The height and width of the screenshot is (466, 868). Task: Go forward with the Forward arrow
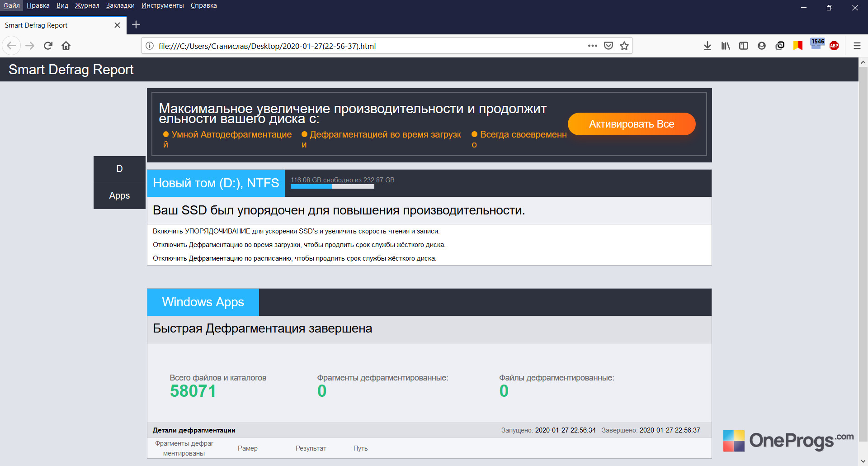click(30, 46)
